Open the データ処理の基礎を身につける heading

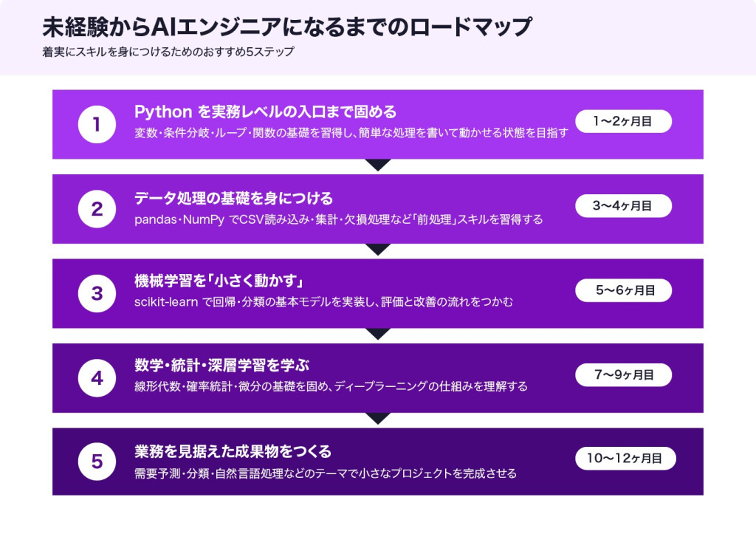coord(233,198)
